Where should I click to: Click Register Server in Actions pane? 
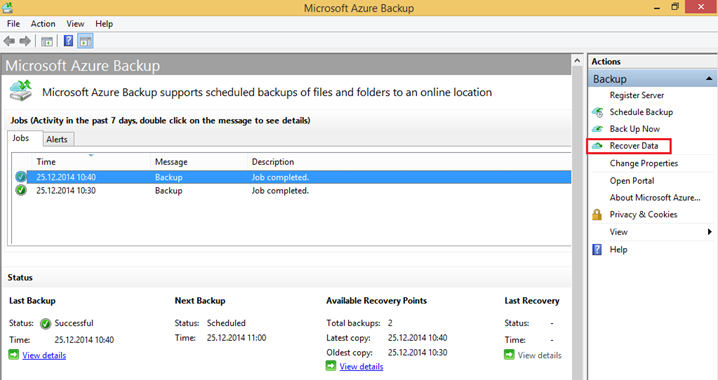click(x=636, y=95)
